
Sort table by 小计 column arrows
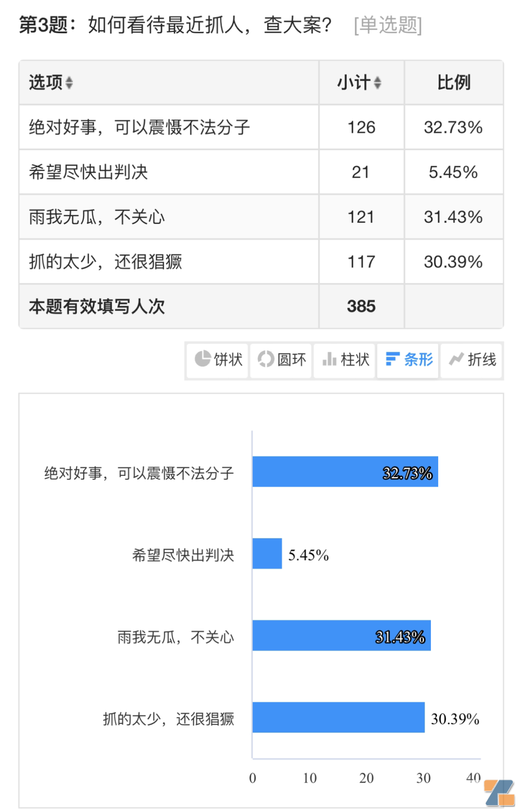click(x=377, y=83)
